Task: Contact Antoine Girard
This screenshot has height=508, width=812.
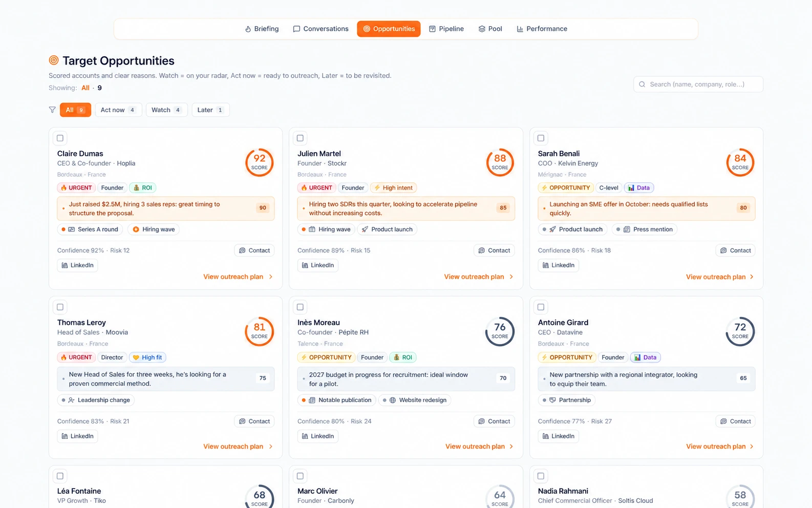Action: click(x=736, y=421)
